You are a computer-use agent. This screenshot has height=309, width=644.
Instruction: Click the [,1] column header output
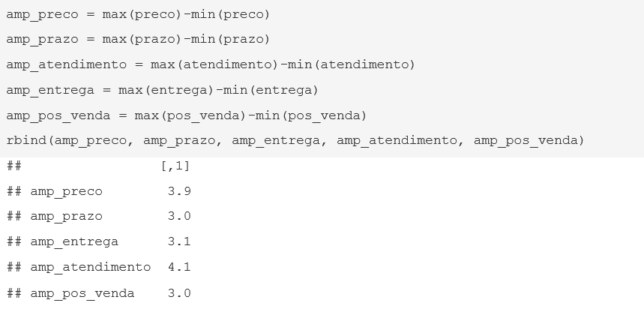pos(175,166)
